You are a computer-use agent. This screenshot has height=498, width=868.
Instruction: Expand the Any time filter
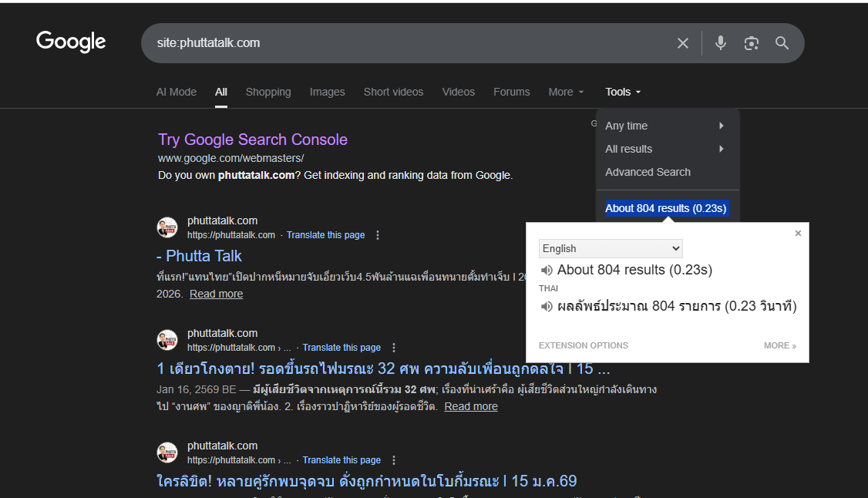[x=664, y=126]
